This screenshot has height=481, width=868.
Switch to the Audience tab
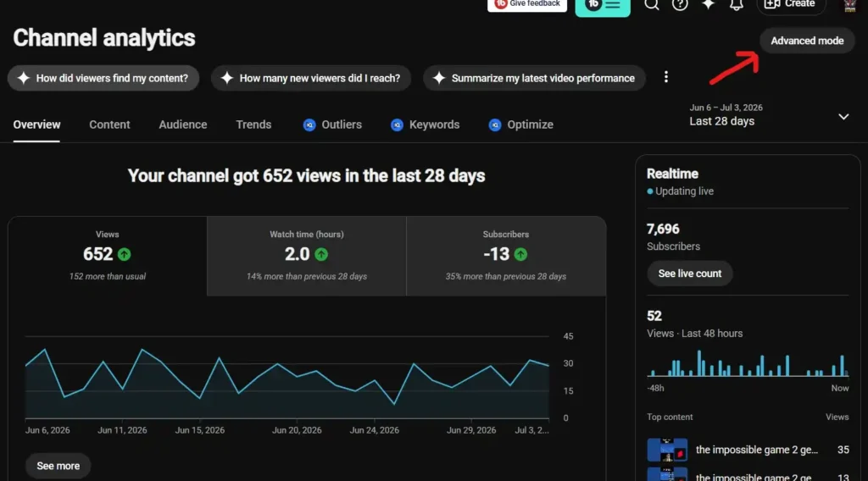[183, 125]
